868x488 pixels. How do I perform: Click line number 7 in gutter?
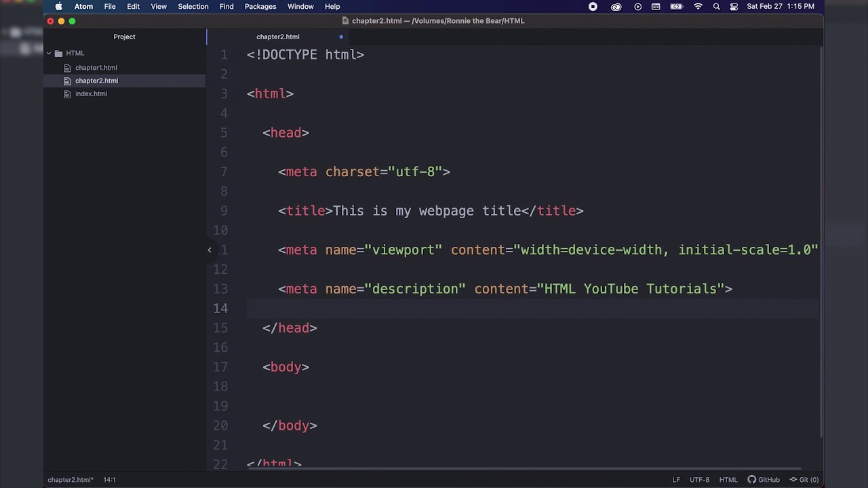click(224, 172)
